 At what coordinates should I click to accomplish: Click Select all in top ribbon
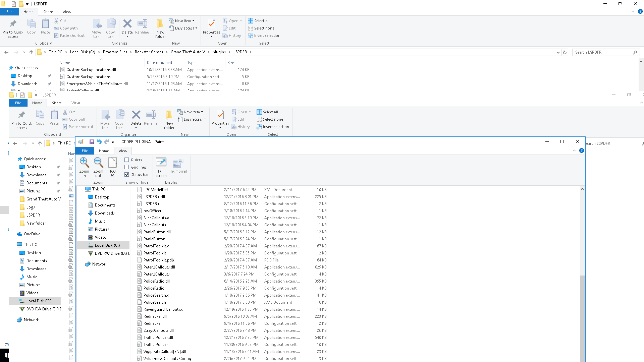point(261,21)
